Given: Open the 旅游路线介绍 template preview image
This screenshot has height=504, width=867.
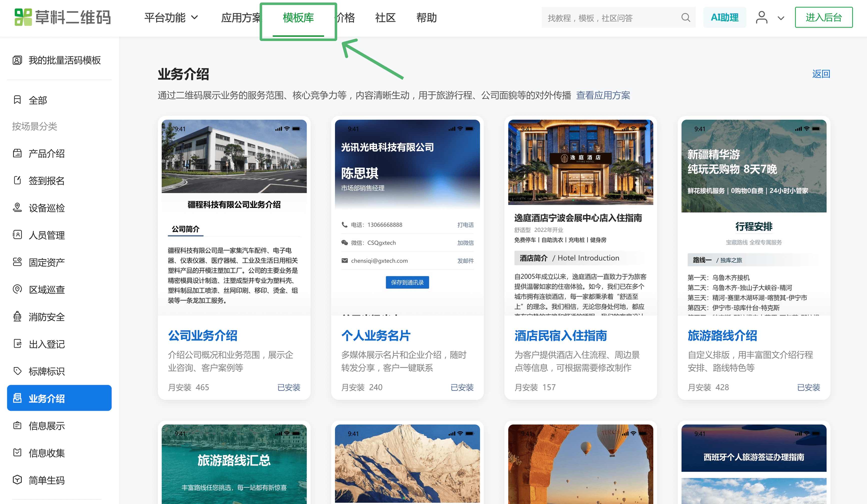Looking at the screenshot, I should point(754,217).
